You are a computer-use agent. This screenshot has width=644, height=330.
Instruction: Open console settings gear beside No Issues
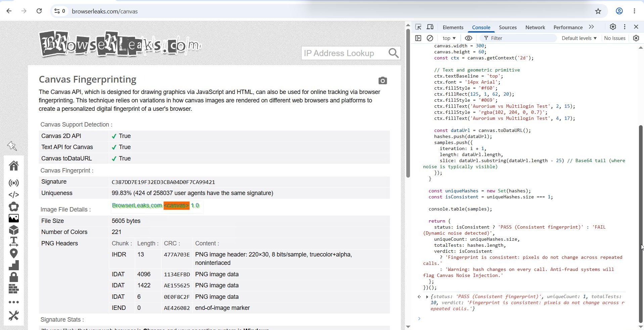[636, 38]
